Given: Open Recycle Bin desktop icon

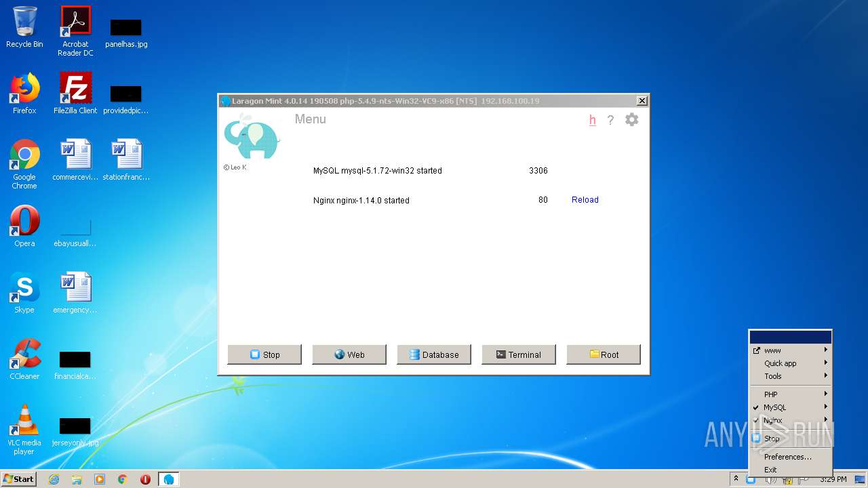Looking at the screenshot, I should point(24,28).
